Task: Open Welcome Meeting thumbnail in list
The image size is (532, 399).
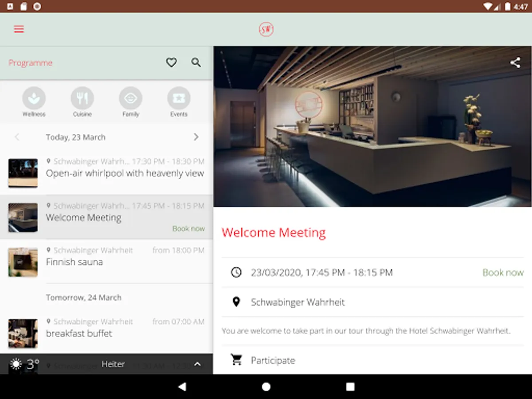Action: 23,217
